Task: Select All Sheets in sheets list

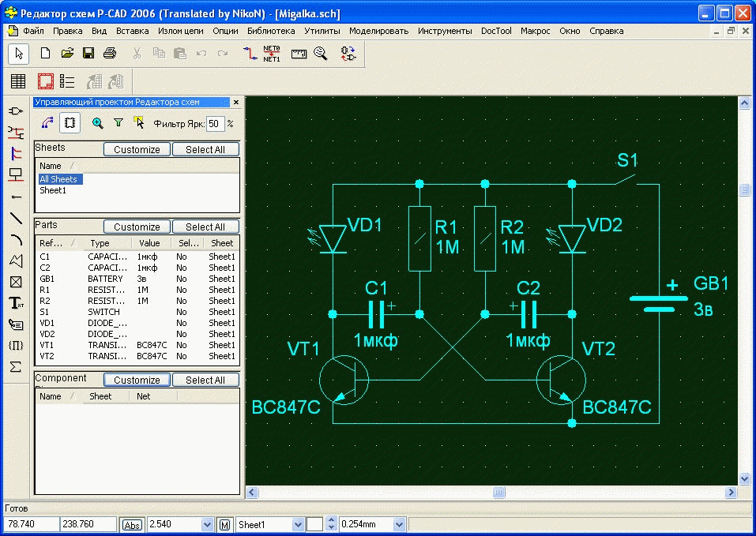Action: pos(60,179)
